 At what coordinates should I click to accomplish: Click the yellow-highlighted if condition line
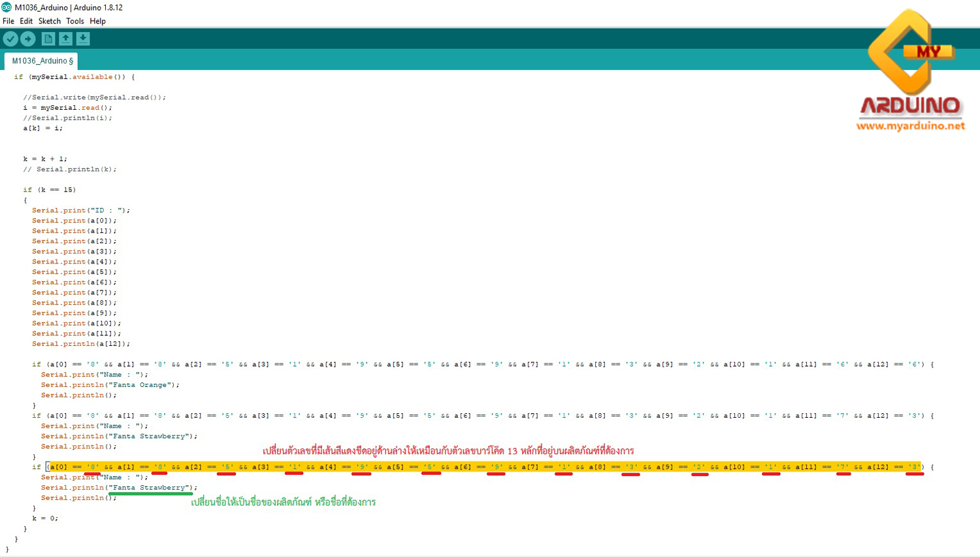click(457, 465)
